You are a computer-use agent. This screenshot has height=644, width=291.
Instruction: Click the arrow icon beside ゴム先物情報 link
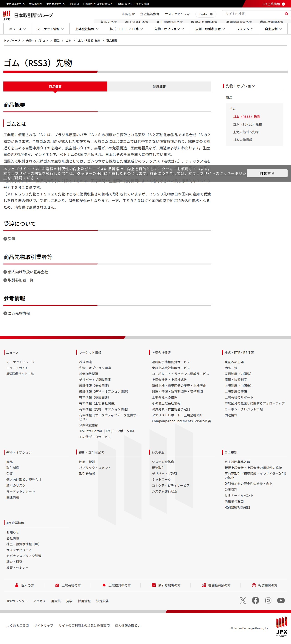[x=5, y=313]
